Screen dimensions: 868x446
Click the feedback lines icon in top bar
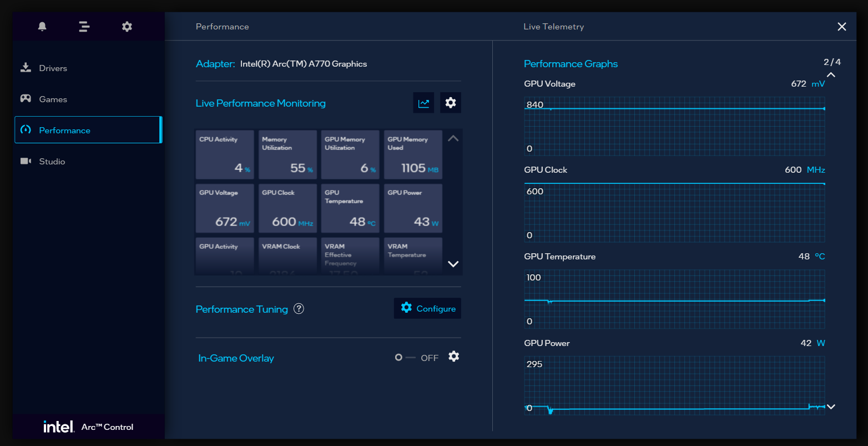[84, 26]
